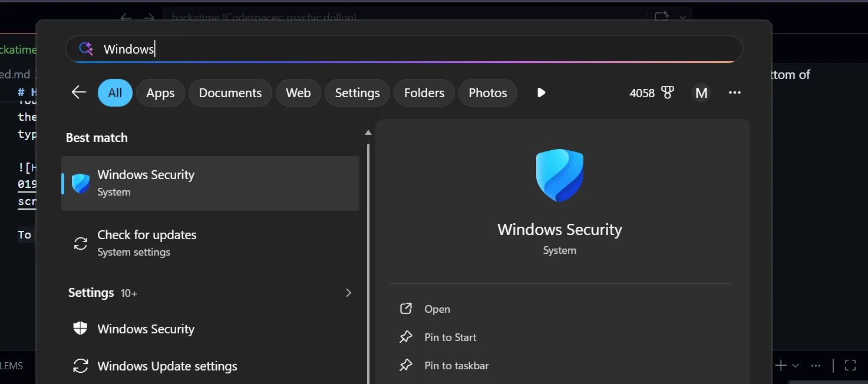868x384 pixels.
Task: Click the pin icon beside Pin to Start
Action: [406, 337]
